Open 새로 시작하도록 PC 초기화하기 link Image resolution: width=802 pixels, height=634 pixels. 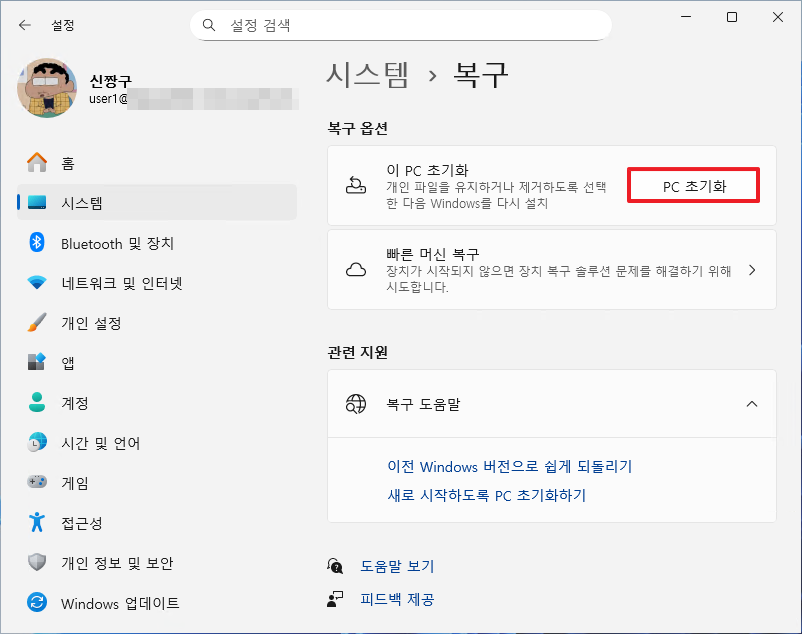[x=486, y=495]
